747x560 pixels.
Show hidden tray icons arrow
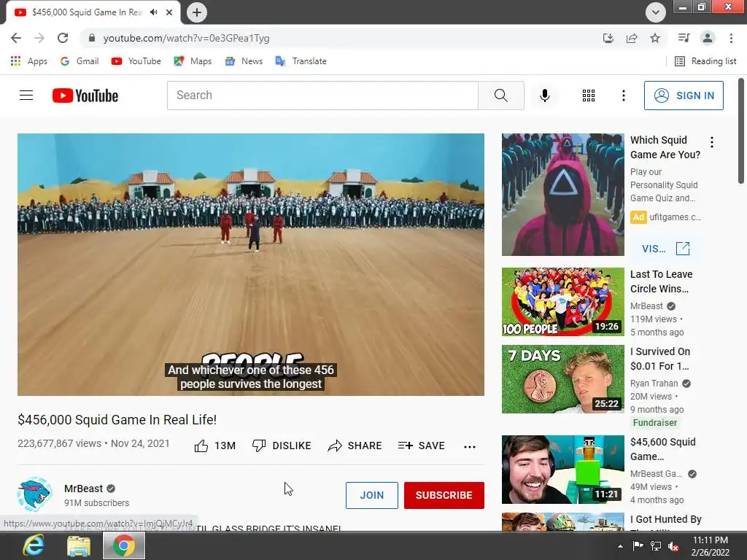[x=620, y=546]
